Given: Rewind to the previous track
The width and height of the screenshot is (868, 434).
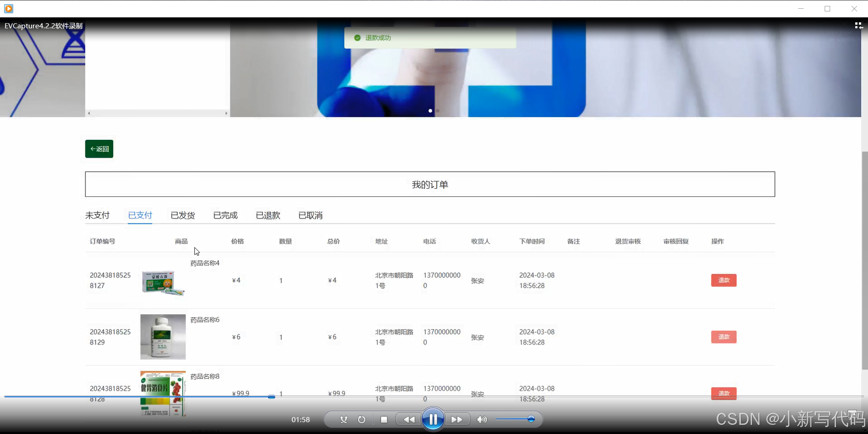Looking at the screenshot, I should click(x=409, y=419).
